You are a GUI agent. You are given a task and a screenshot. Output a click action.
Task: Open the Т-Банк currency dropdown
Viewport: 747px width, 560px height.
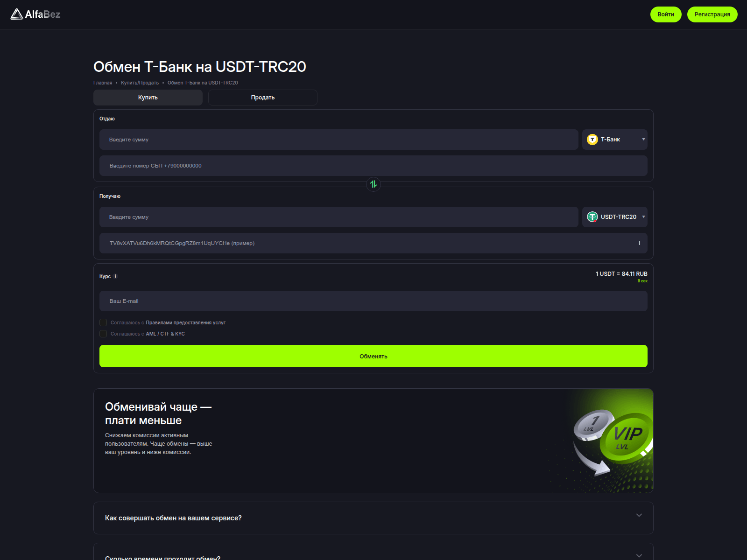615,140
